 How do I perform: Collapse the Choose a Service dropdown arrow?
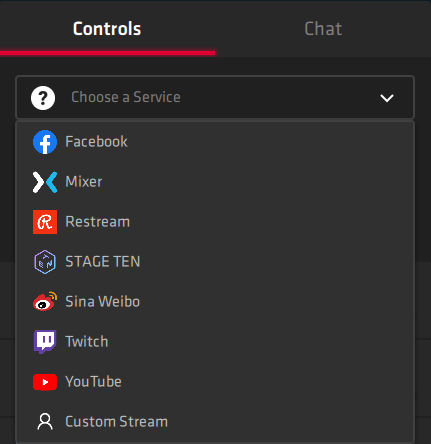pyautogui.click(x=387, y=98)
